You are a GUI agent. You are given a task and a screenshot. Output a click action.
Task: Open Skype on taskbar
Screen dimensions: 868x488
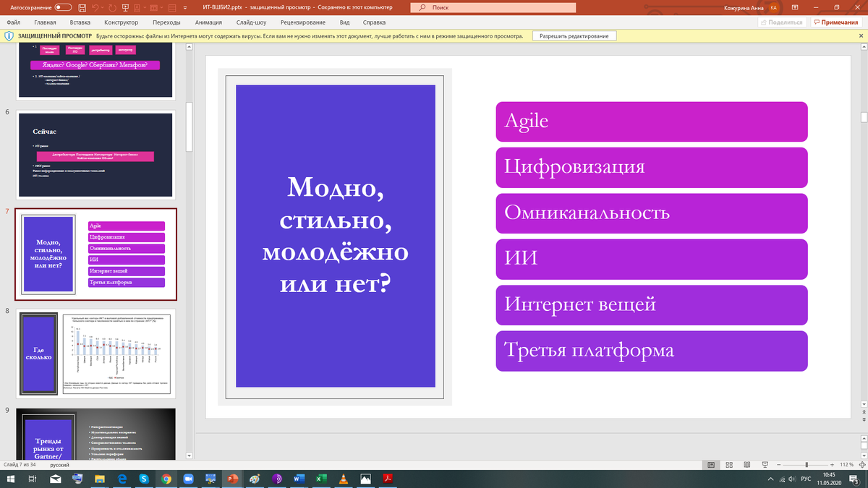click(x=144, y=479)
